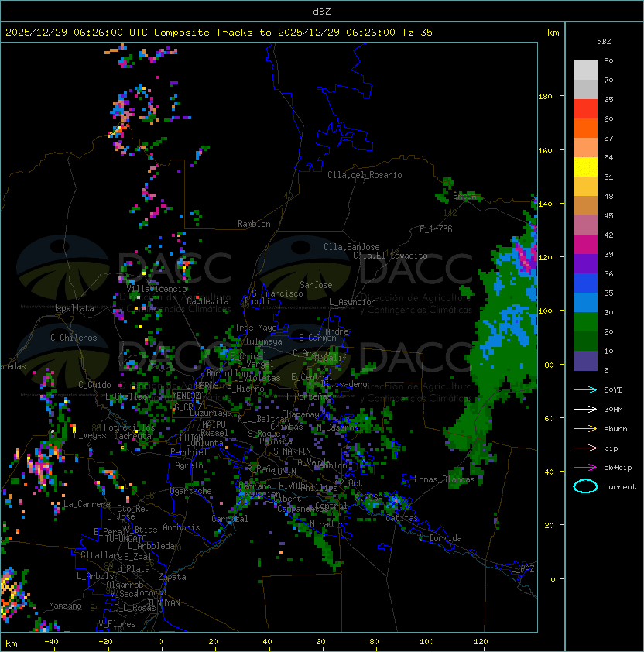Viewport: 644px width, 652px height.
Task: Click the 'Capdevila' map label
Action: pyautogui.click(x=207, y=300)
